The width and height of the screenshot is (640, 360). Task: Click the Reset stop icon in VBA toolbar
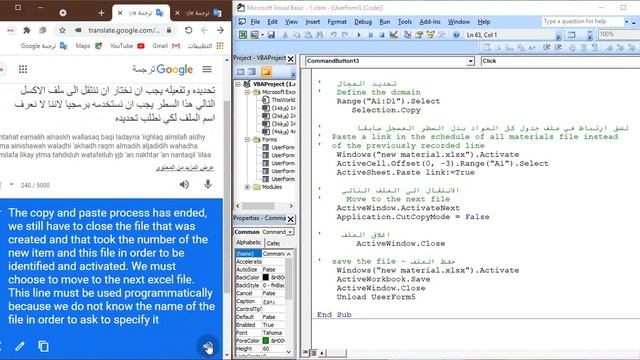[x=382, y=35]
